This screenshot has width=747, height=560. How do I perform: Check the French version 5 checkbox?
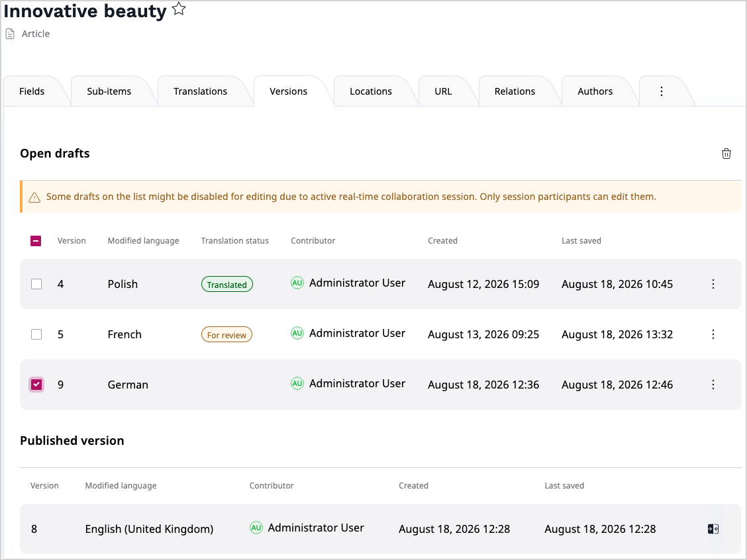[36, 334]
